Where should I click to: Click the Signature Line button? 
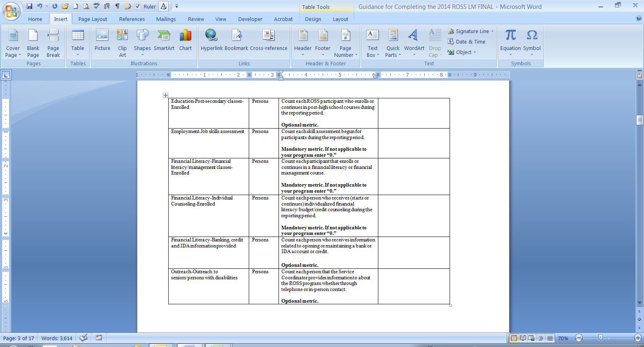pos(471,31)
